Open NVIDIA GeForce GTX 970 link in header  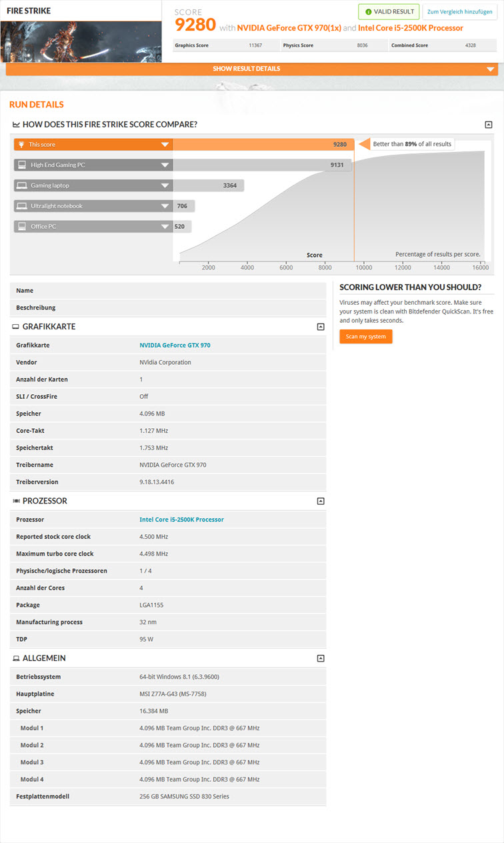289,28
